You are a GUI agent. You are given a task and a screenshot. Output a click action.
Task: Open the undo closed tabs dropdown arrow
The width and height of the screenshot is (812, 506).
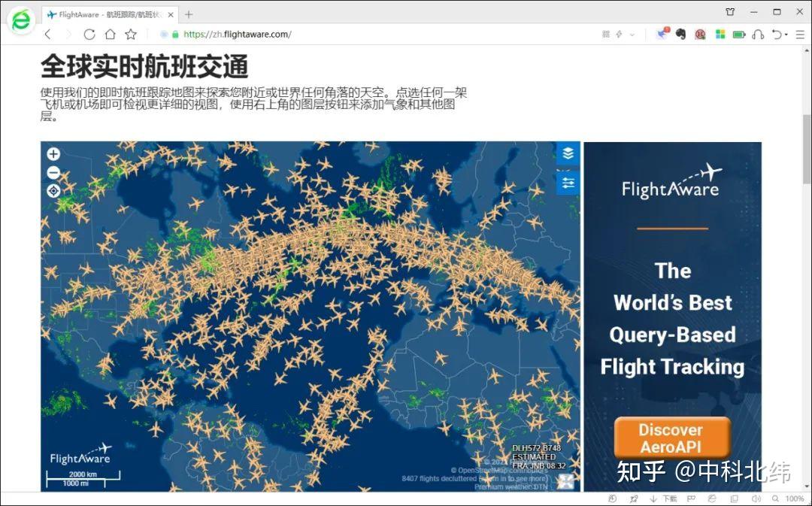[786, 35]
